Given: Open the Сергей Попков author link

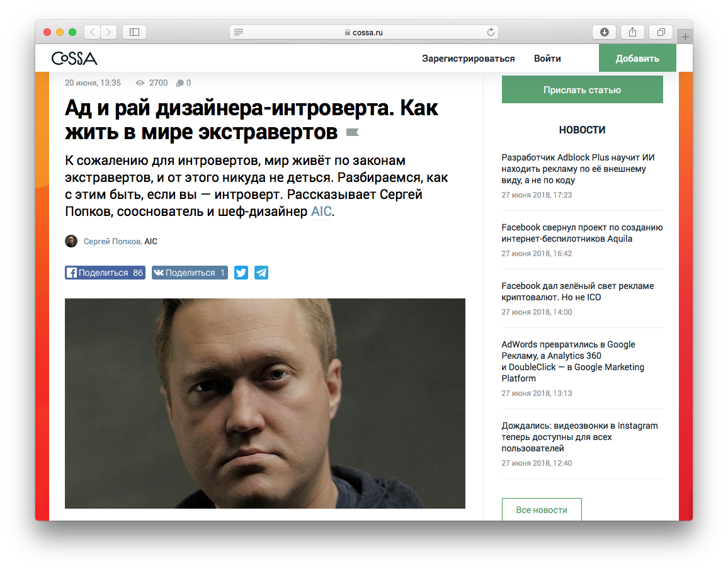Looking at the screenshot, I should 113,241.
